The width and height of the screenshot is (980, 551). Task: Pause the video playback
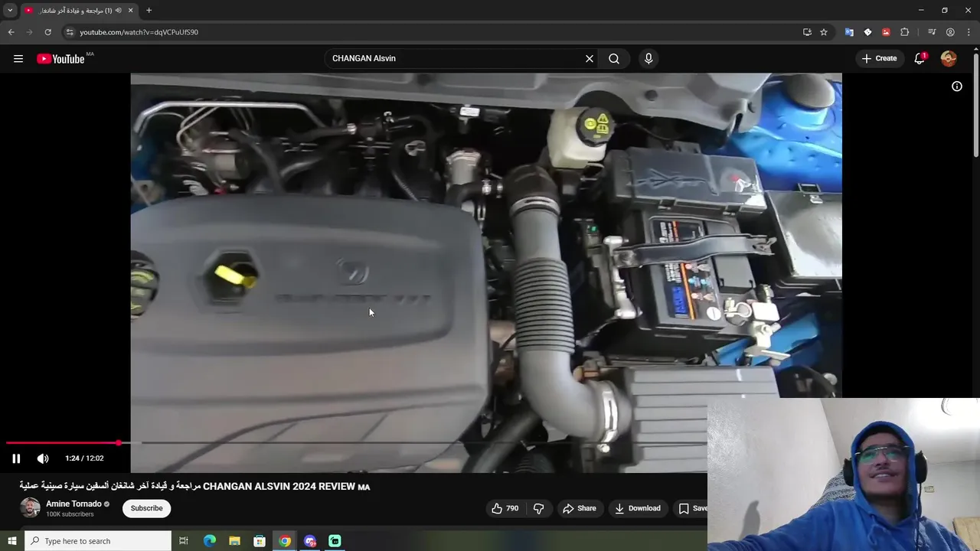pos(16,458)
